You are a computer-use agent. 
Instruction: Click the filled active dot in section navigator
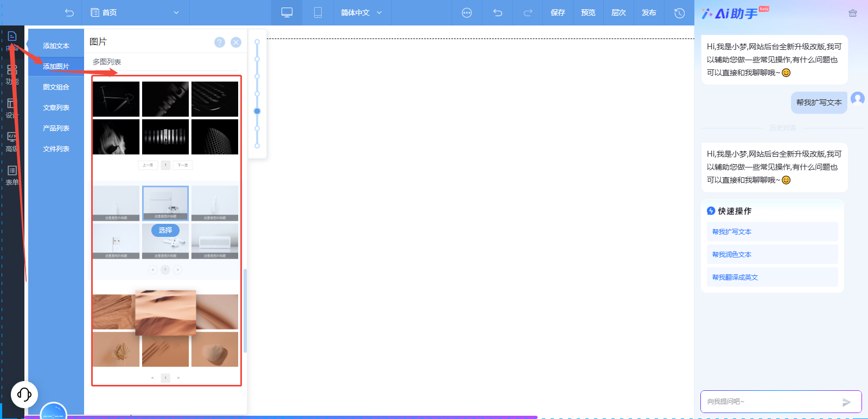(x=257, y=111)
